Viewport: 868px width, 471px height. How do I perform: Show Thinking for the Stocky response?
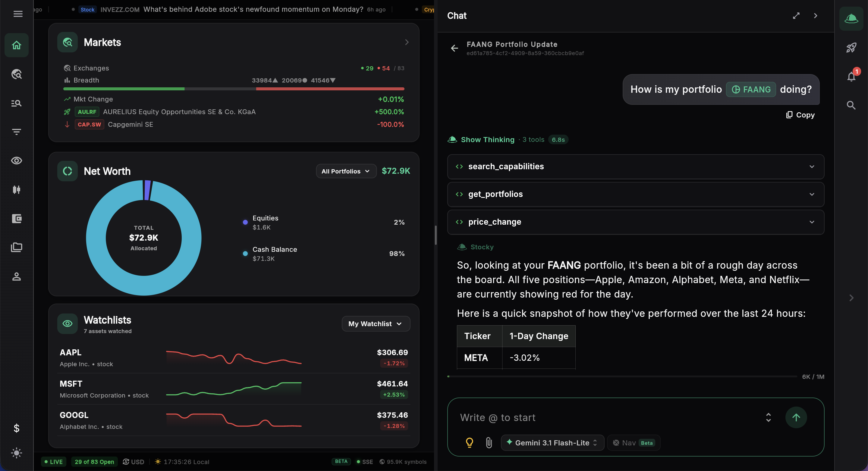click(488, 140)
